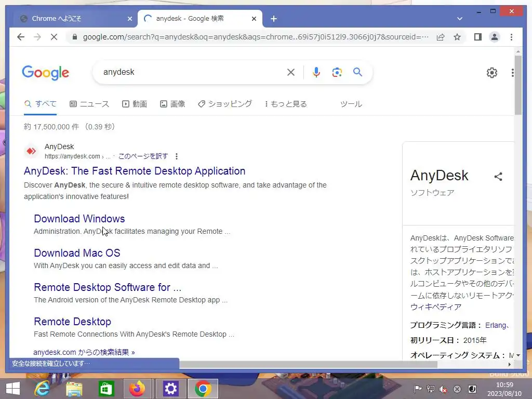The width and height of the screenshot is (532, 399).
Task: Open the ツール search tools
Action: (x=351, y=104)
